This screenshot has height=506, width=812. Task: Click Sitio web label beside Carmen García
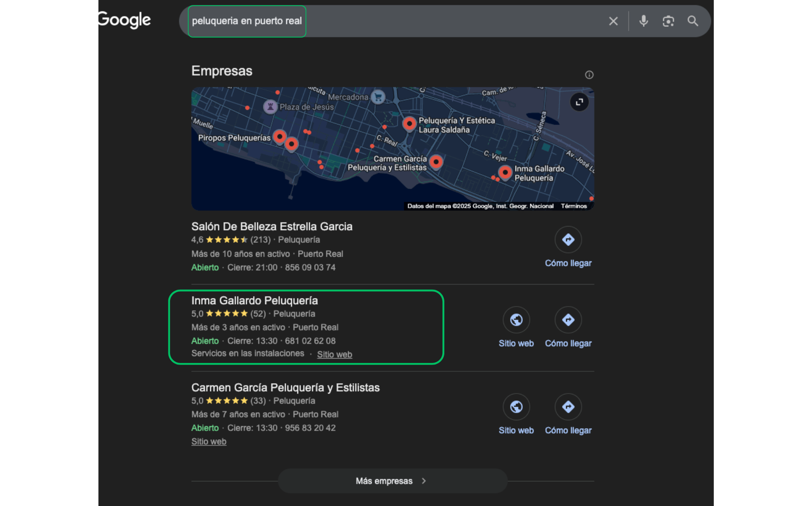point(516,430)
